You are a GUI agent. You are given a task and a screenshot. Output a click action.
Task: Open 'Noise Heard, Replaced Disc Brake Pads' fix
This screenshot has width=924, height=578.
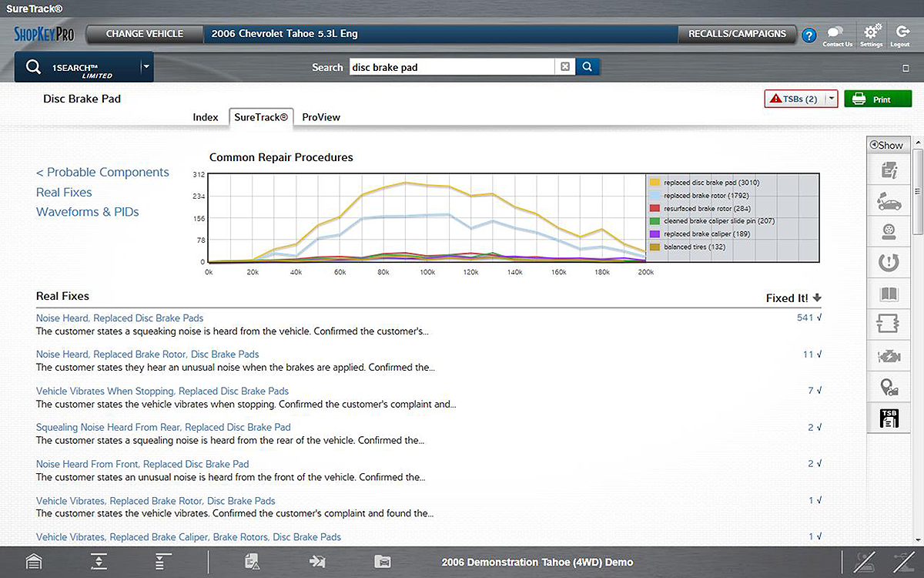[119, 318]
